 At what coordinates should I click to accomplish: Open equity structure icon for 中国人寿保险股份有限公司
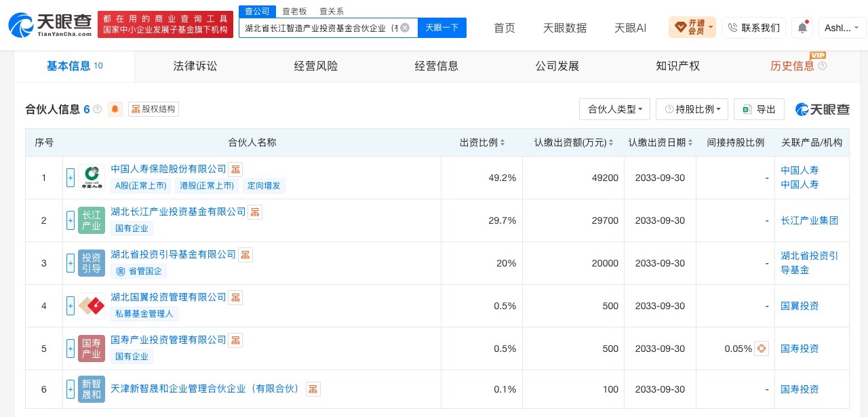(x=235, y=169)
